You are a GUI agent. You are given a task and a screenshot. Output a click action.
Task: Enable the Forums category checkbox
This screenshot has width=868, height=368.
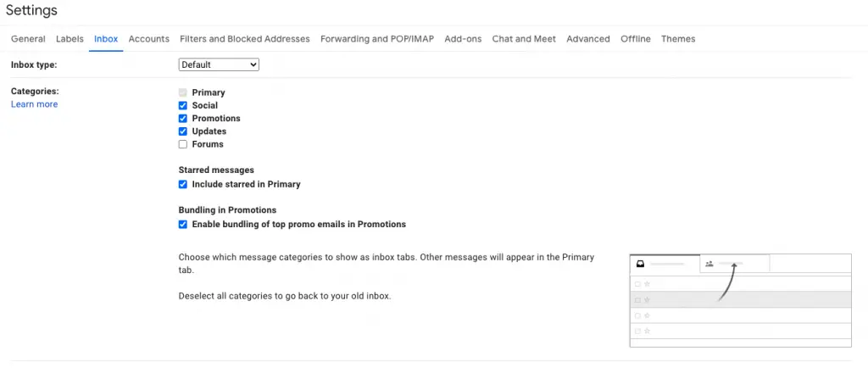[x=183, y=144]
